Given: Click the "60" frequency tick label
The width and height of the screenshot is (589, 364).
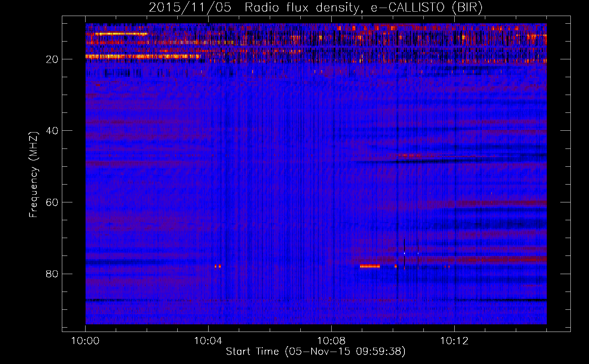Looking at the screenshot, I should pyautogui.click(x=52, y=202).
